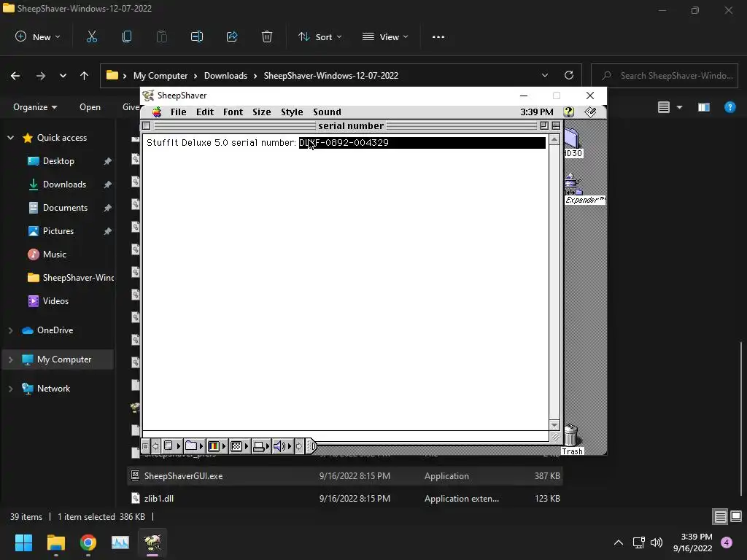
Task: Open Monitor color depth Control Strip module
Action: pos(216,446)
